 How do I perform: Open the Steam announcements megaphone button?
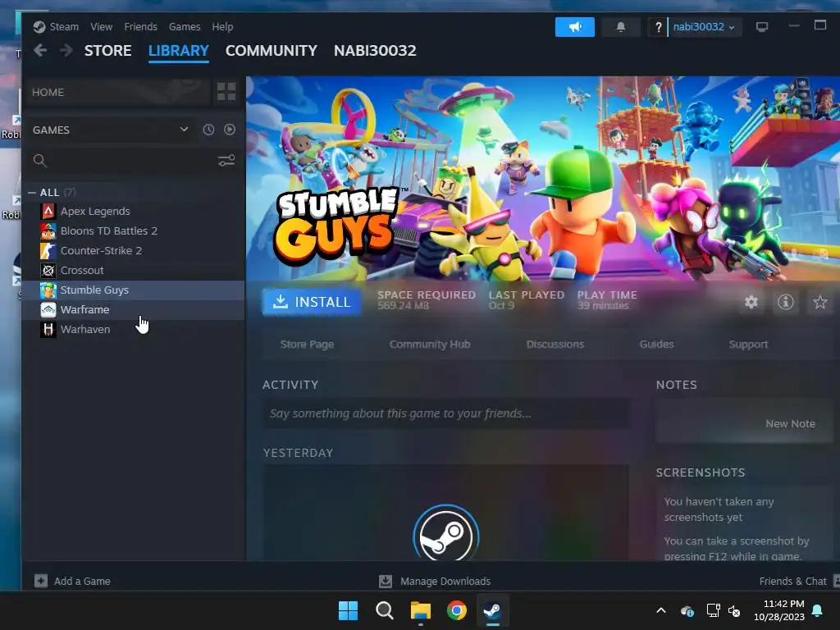pyautogui.click(x=575, y=27)
